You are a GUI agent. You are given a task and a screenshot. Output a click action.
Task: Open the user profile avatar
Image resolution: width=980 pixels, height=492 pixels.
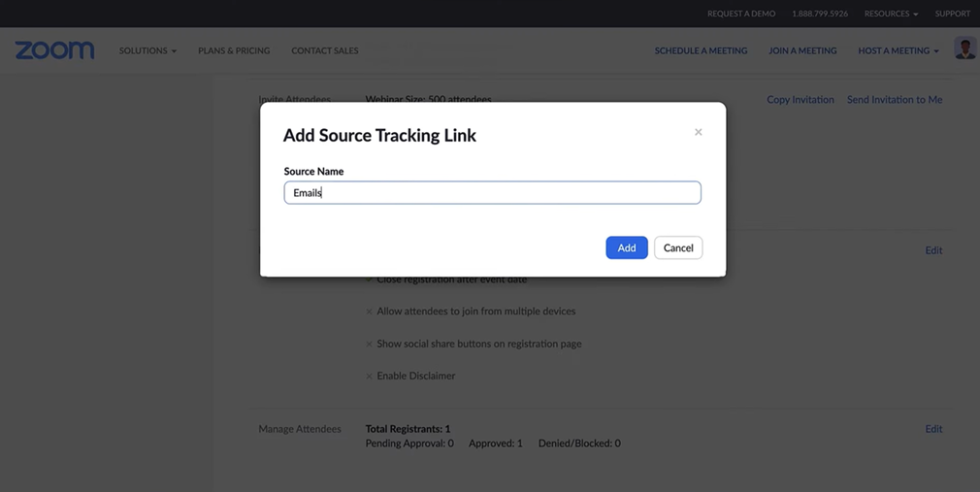tap(964, 49)
